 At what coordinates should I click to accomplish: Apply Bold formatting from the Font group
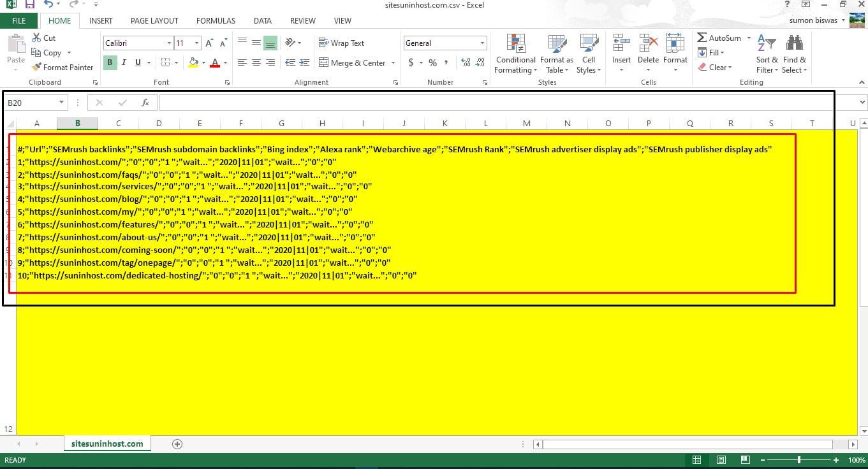(109, 62)
